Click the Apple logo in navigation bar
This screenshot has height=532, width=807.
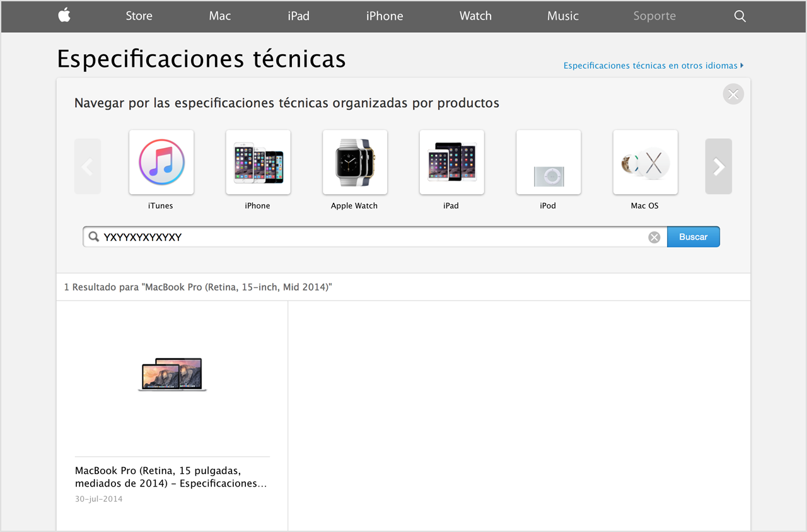click(x=64, y=16)
